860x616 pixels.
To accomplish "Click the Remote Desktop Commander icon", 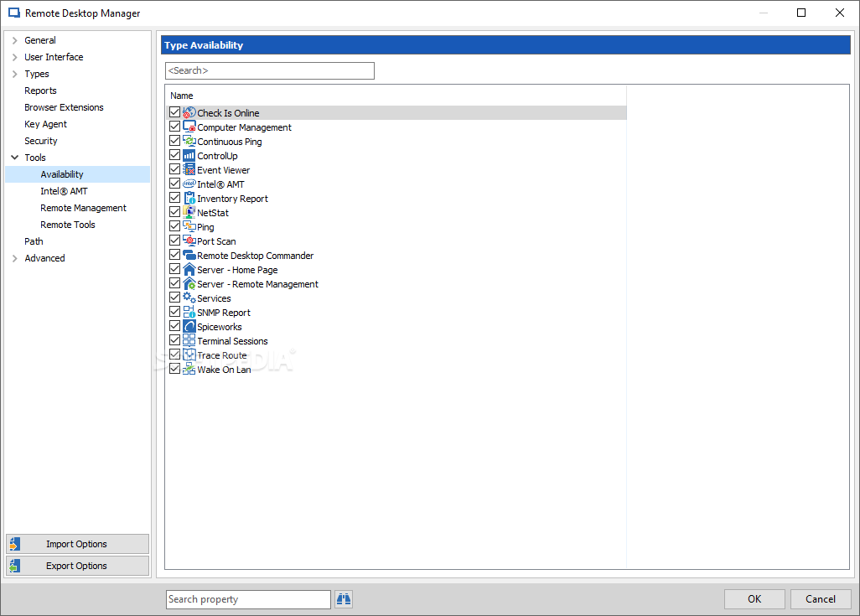I will (189, 255).
